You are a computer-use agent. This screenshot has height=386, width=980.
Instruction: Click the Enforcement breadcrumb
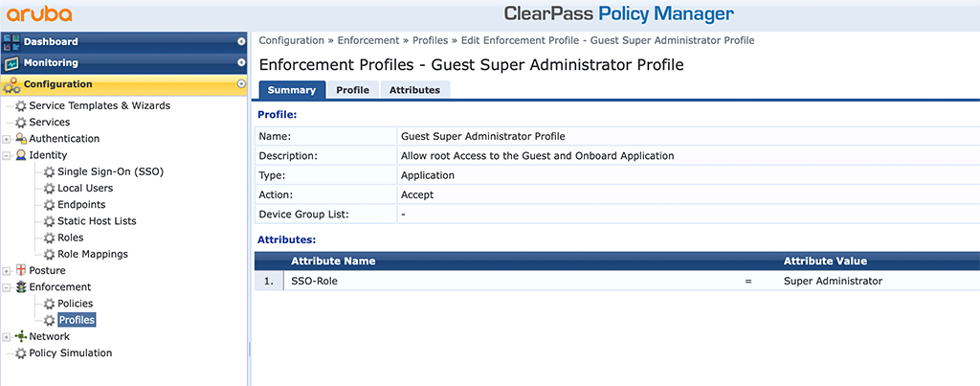pyautogui.click(x=368, y=40)
